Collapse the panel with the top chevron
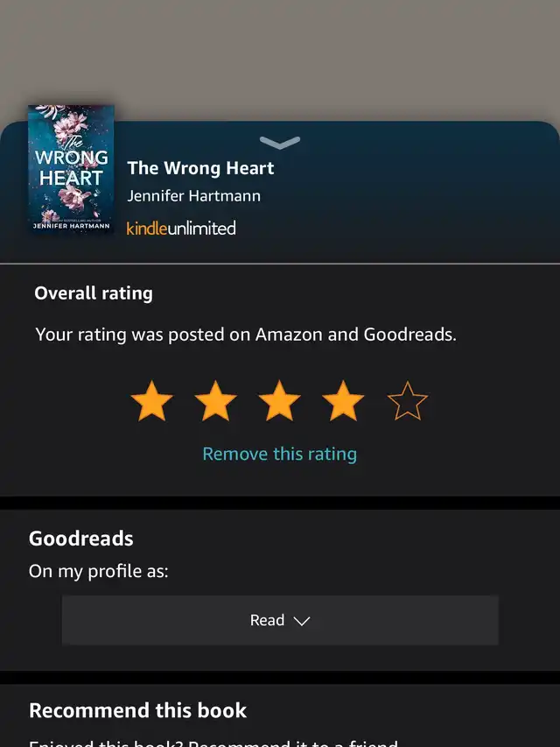Screen dimensions: 560x747 280,142
